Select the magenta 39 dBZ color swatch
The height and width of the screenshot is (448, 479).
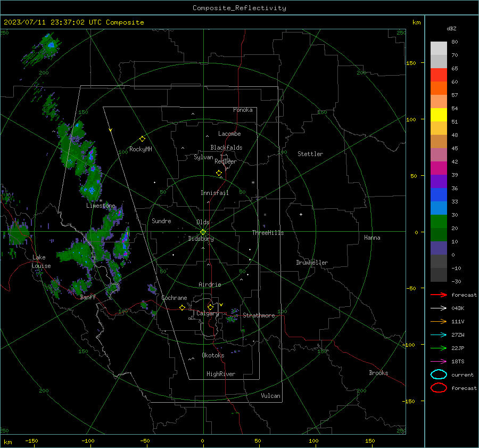click(x=439, y=168)
